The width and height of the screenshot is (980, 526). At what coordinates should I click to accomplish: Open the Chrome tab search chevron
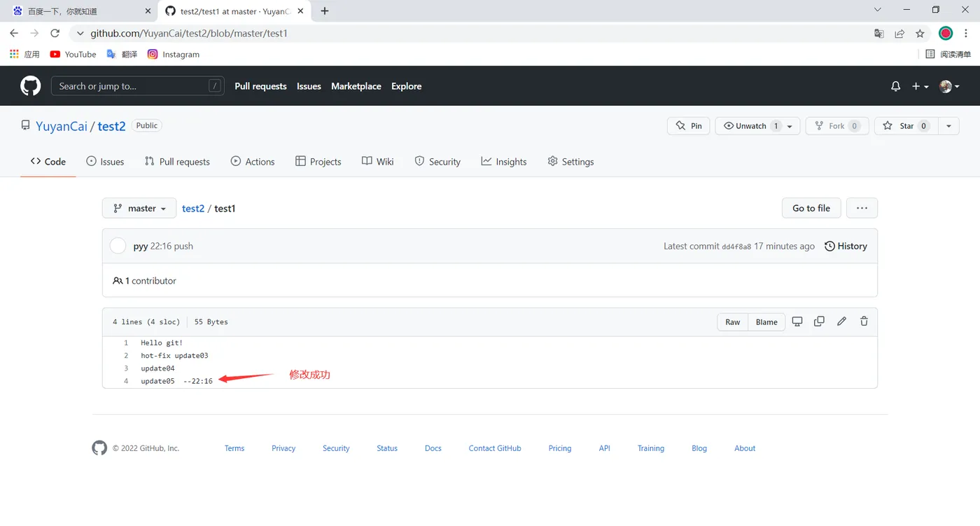(x=878, y=10)
